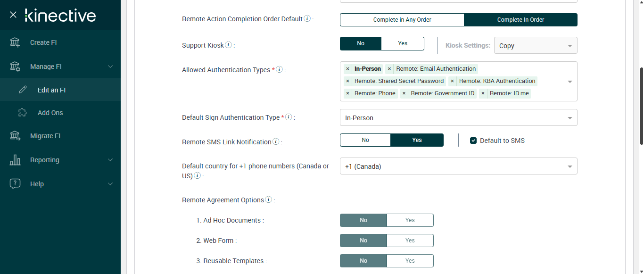Image resolution: width=644 pixels, height=274 pixels.
Task: Open the Add-Ons menu item
Action: click(50, 113)
